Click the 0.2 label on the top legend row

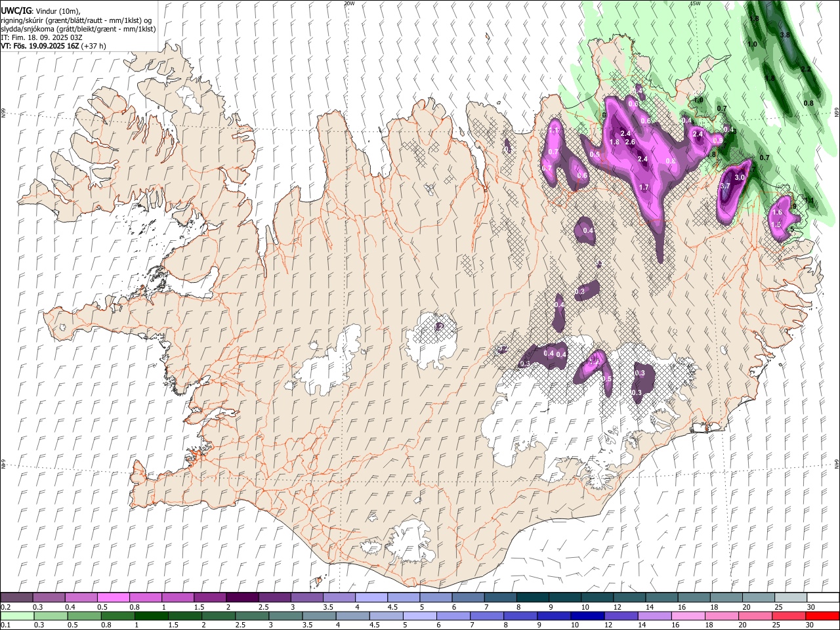pos(5,607)
